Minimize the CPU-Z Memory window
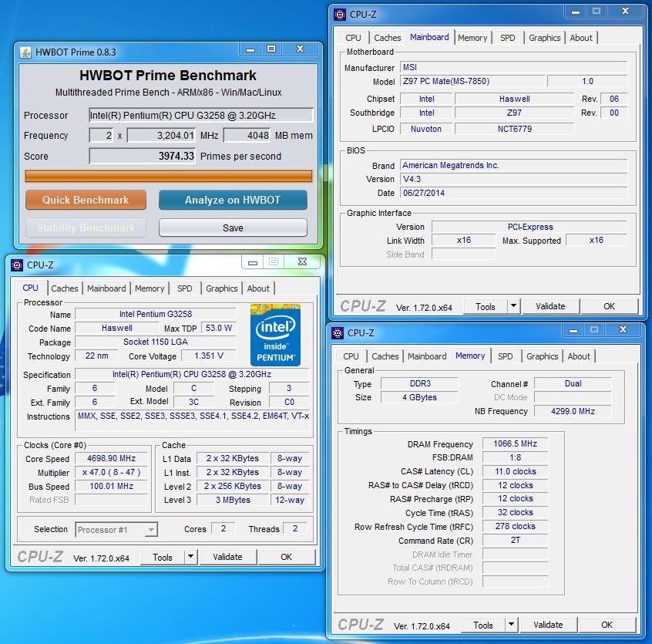Viewport: 652px width, 644px height. click(573, 330)
